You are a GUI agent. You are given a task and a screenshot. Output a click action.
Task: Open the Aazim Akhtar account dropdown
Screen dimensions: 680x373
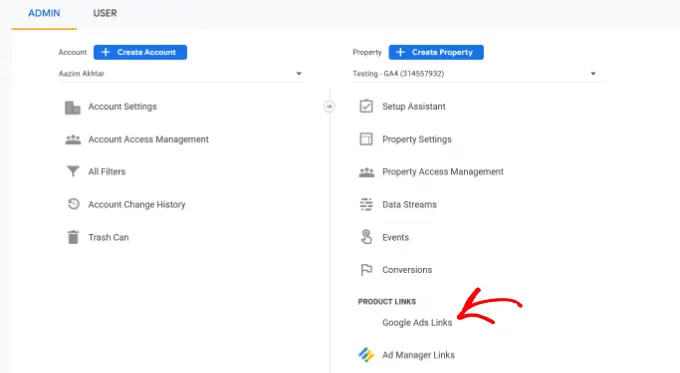tap(181, 74)
